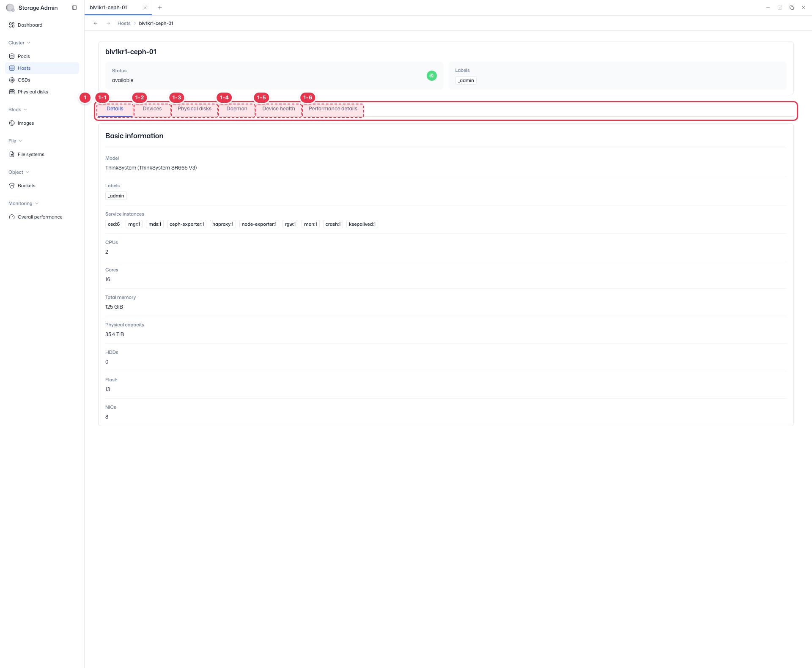Collapse the sidebar using the panel icon

pos(74,8)
